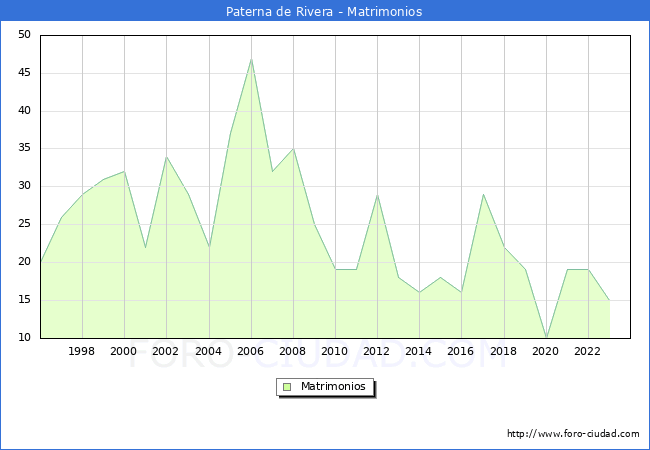
Task: Select the 2002 x-axis label
Action: point(166,352)
